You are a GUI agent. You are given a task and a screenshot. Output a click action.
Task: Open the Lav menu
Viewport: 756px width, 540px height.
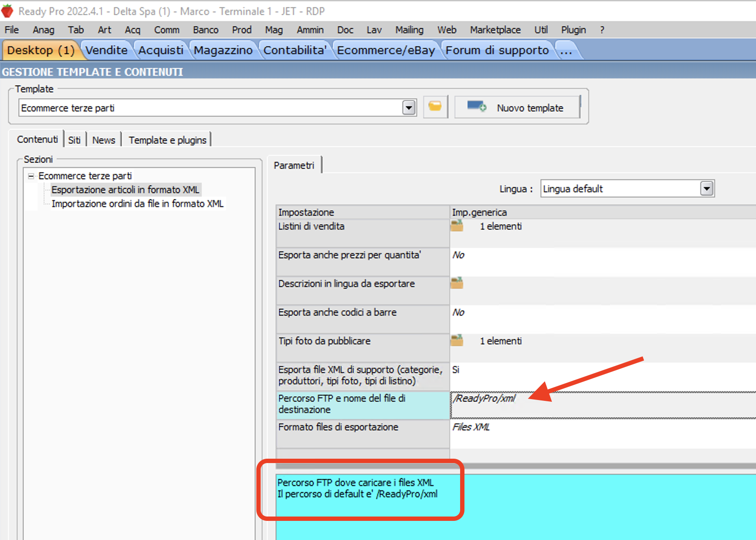click(x=374, y=30)
